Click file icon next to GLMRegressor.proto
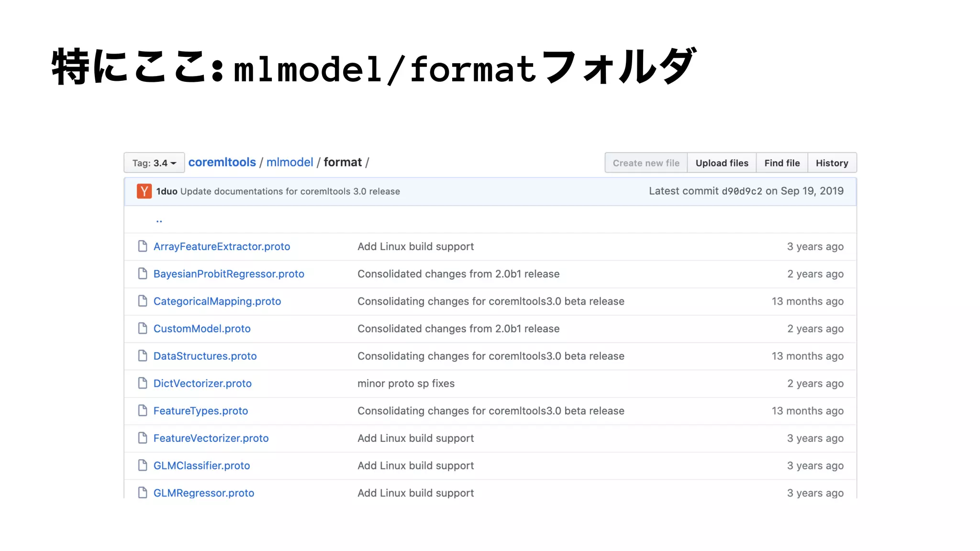 point(143,492)
